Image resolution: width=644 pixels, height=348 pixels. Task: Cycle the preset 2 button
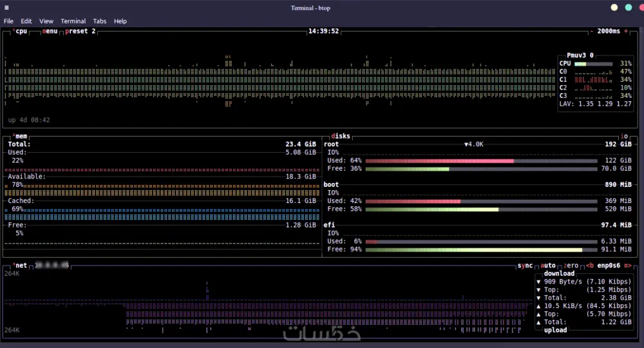pos(80,31)
